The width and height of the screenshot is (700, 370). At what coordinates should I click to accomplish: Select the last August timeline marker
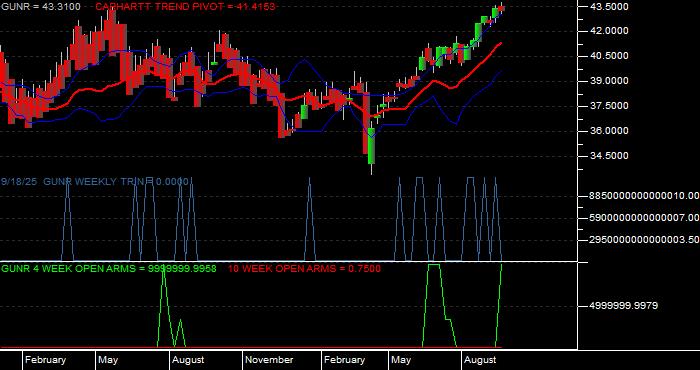tap(480, 360)
